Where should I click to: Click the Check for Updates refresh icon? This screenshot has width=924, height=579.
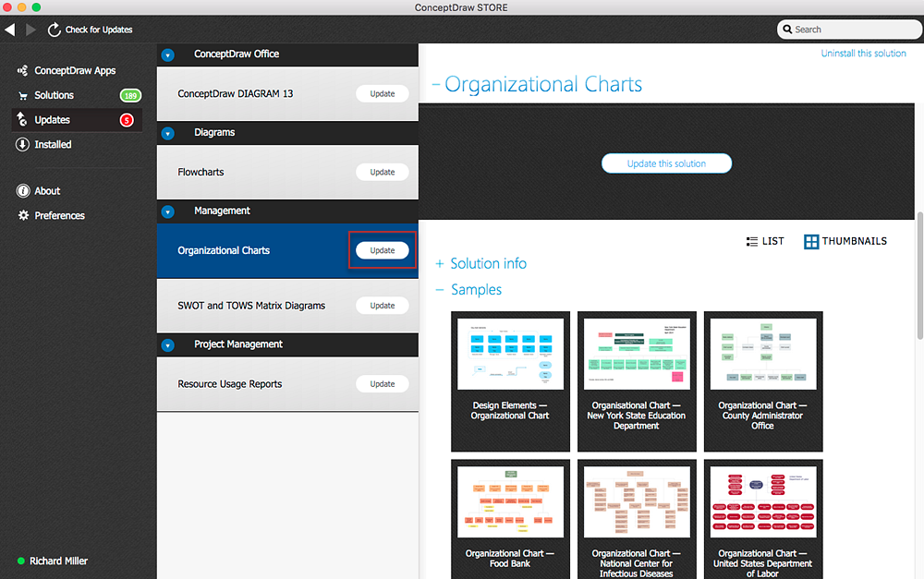tap(55, 30)
